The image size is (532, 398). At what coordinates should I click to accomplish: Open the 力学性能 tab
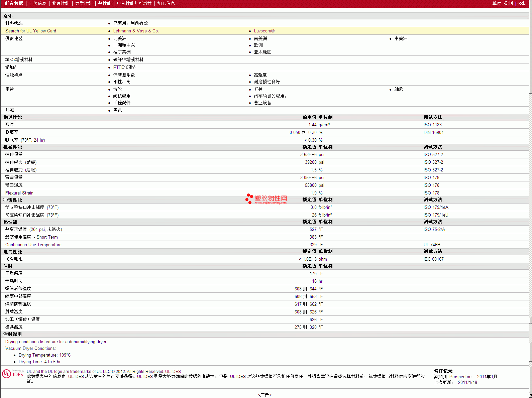pyautogui.click(x=84, y=3)
